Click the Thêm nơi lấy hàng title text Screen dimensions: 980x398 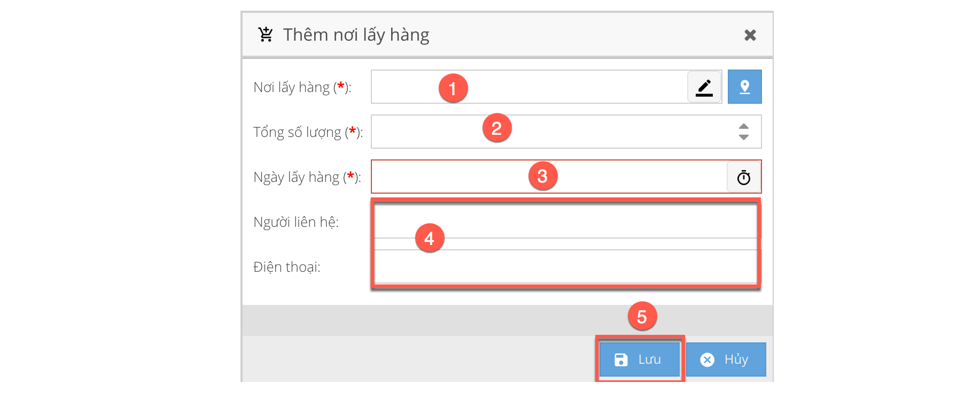356,35
